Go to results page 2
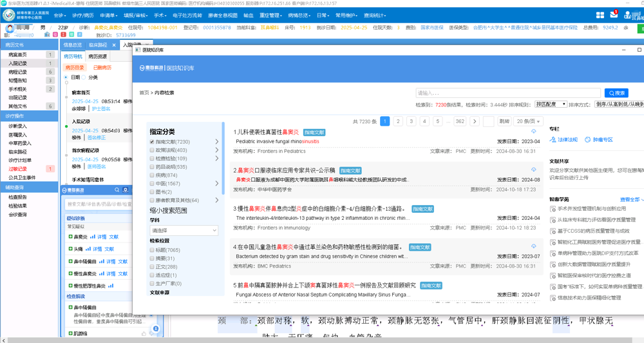The width and height of the screenshot is (644, 343). pos(398,121)
